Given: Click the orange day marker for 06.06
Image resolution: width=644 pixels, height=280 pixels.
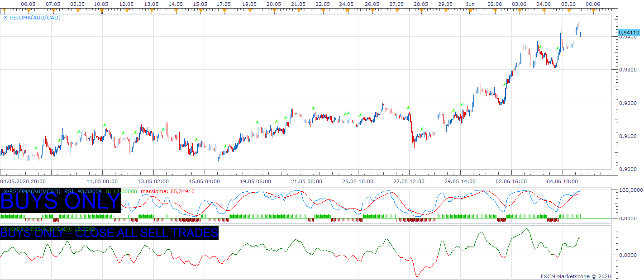Looking at the screenshot, I should 593,10.
